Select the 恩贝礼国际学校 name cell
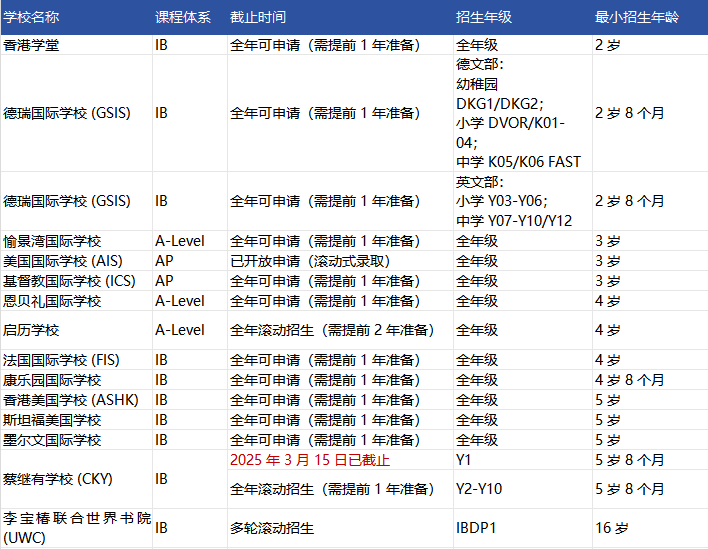 point(76,301)
